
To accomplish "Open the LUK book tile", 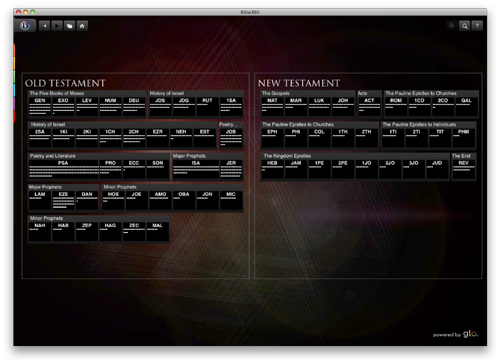I will click(319, 107).
